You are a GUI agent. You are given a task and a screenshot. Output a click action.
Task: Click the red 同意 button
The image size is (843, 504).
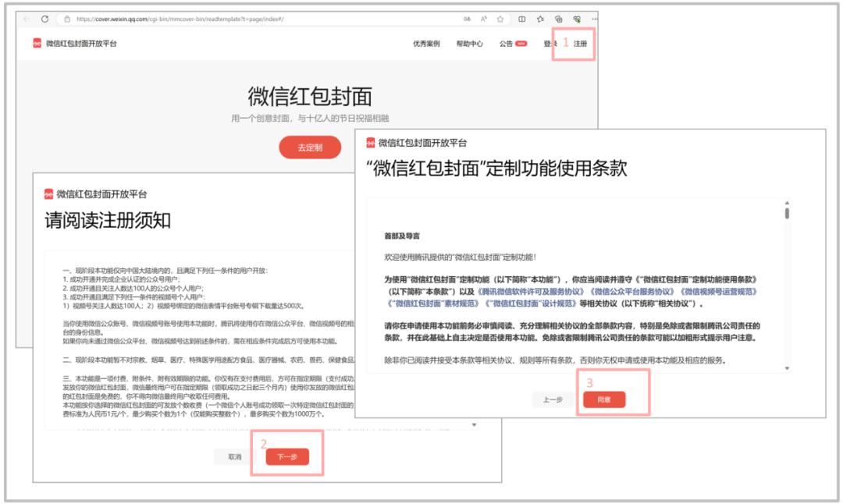coord(603,399)
